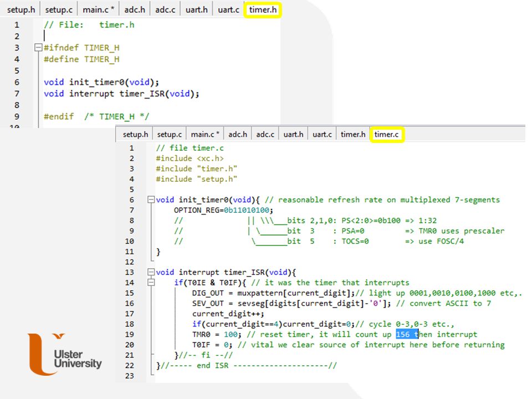Click 'void init_timer0(void);' prototype in timer.h
Screen dimensions: 532x399
point(101,82)
